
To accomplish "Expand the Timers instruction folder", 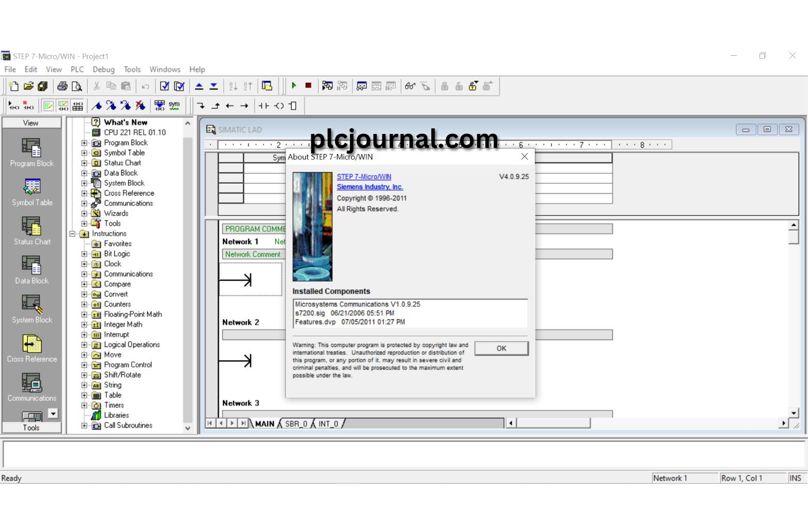I will coord(85,405).
